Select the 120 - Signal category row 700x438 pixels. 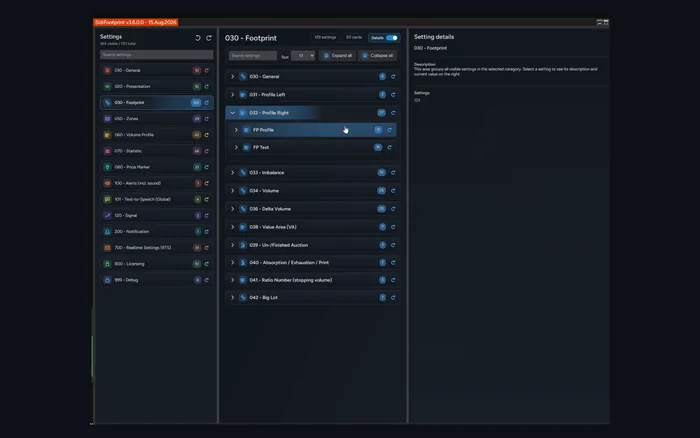pos(157,216)
